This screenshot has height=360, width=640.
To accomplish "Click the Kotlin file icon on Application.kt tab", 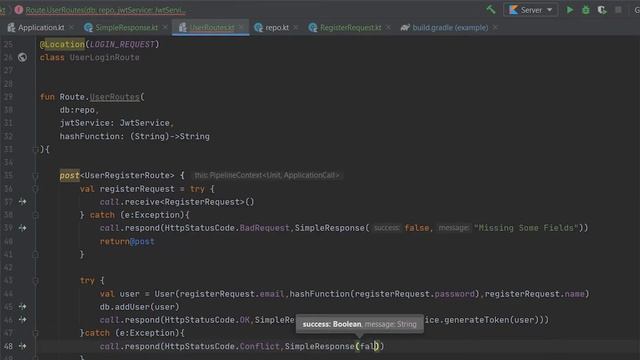I will coord(11,27).
